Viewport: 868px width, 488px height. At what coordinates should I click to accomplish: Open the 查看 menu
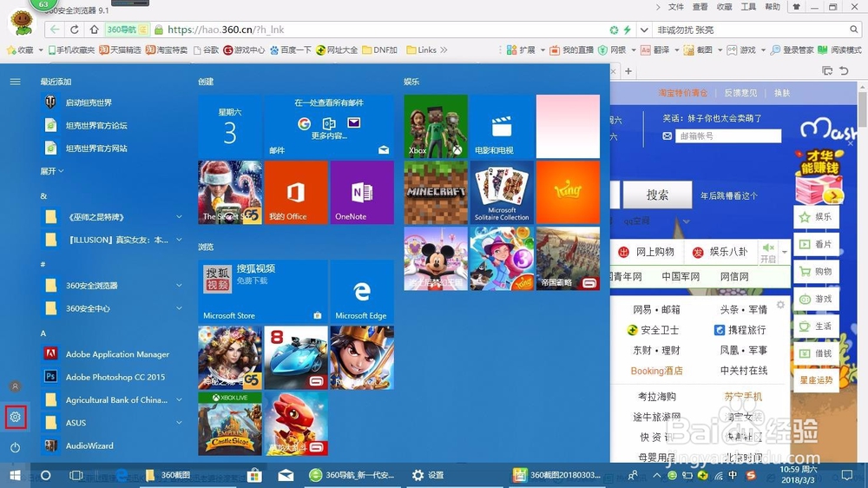click(700, 7)
